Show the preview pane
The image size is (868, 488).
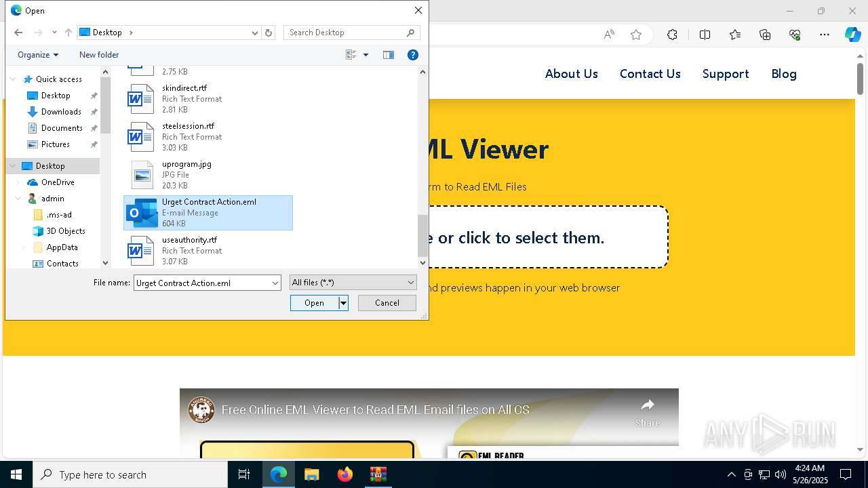pyautogui.click(x=389, y=55)
